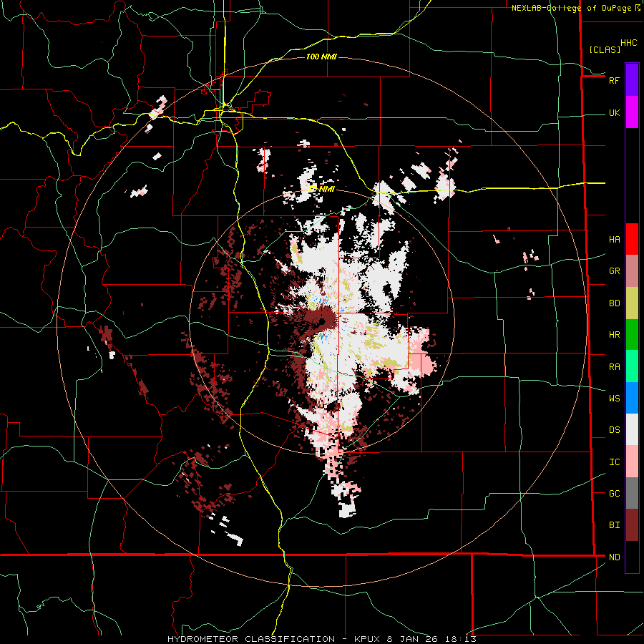Select the 'BD' legend label
Image resolution: width=644 pixels, height=644 pixels.
(614, 303)
